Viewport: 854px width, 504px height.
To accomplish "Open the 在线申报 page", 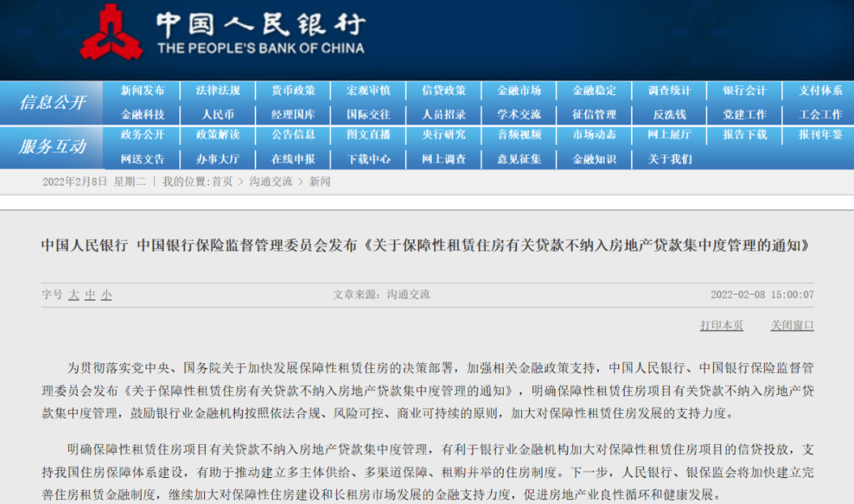I will [293, 159].
